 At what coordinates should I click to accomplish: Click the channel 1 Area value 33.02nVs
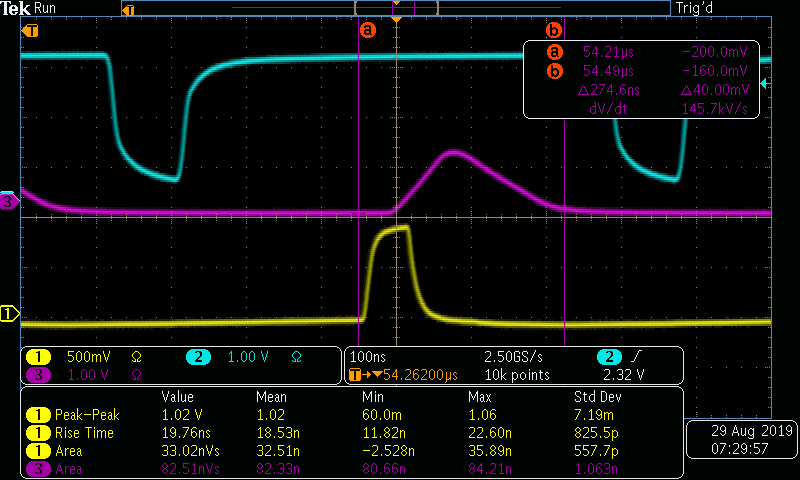pyautogui.click(x=190, y=451)
